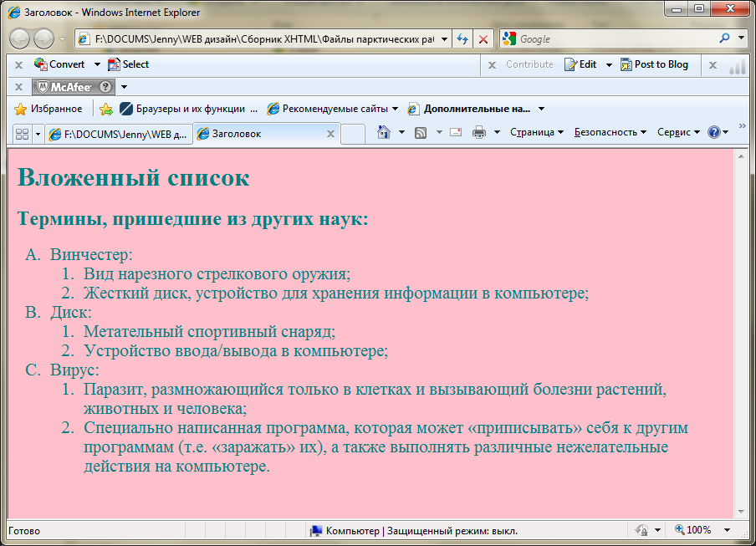Switch to the F:\DOCUMS\Jenny tab
Image resolution: width=756 pixels, height=546 pixels.
pos(118,134)
